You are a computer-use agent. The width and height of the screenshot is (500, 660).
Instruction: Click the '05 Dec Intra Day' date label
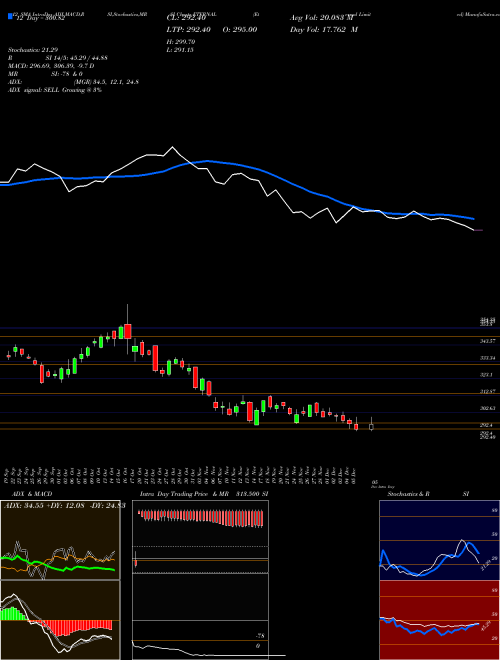tap(381, 484)
